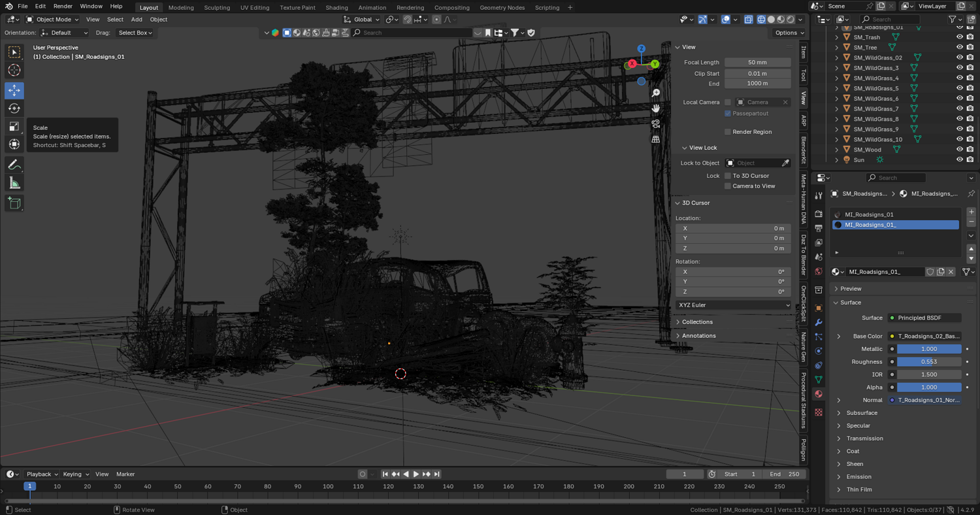Open the Object Mode dropdown
This screenshot has width=980, height=515.
(x=52, y=20)
